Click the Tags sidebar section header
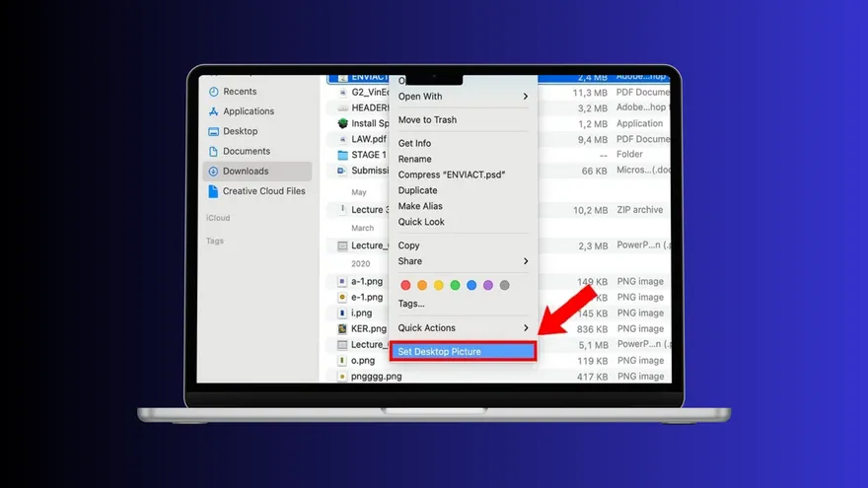Screen dimensions: 868x488 (x=215, y=241)
